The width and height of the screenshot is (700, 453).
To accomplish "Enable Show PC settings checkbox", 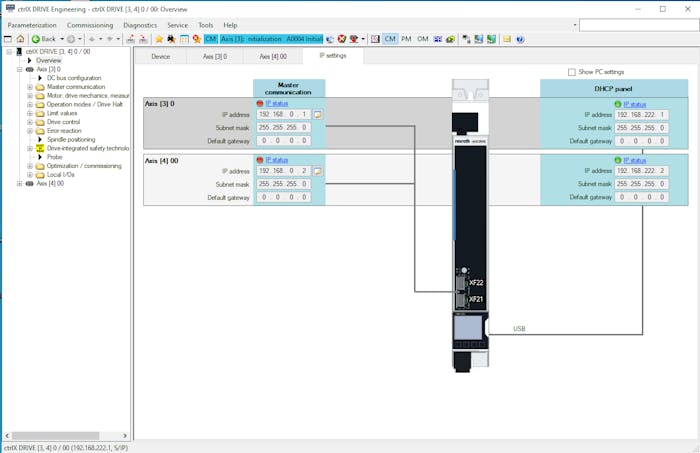I will [571, 72].
